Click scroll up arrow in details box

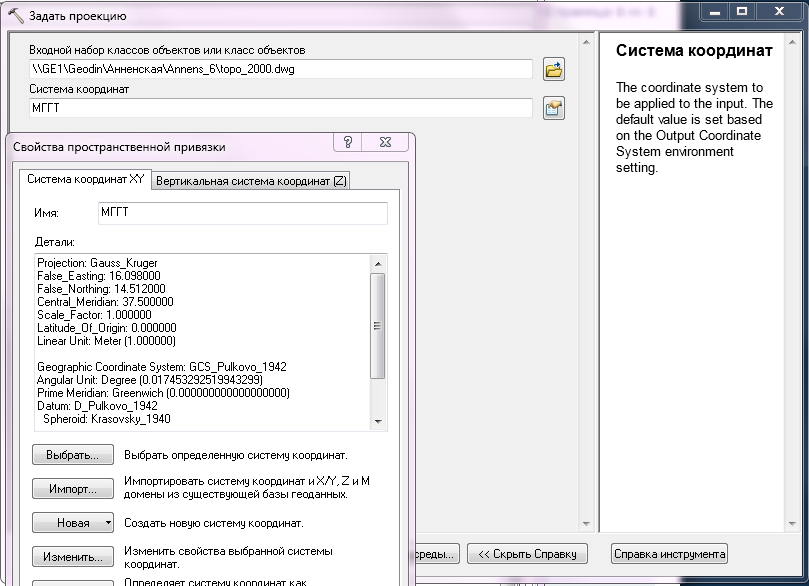tap(377, 264)
